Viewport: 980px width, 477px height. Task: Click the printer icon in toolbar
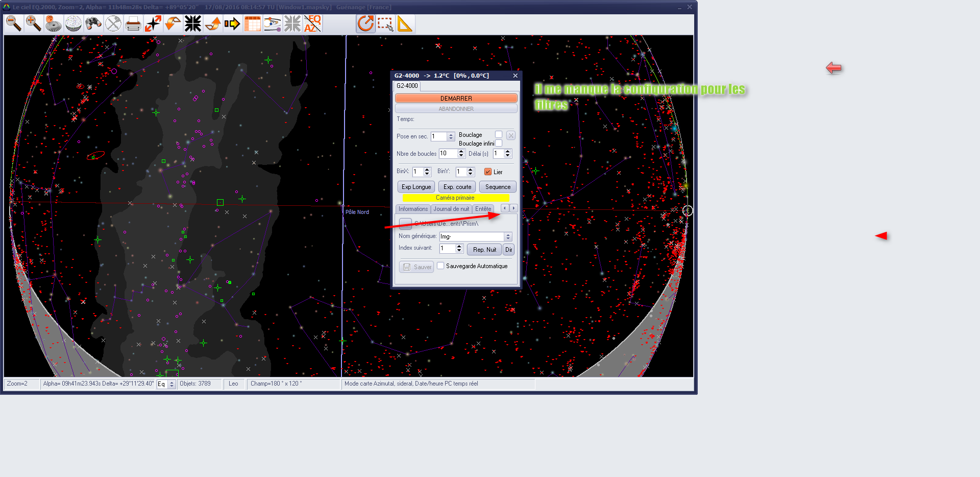tap(133, 24)
